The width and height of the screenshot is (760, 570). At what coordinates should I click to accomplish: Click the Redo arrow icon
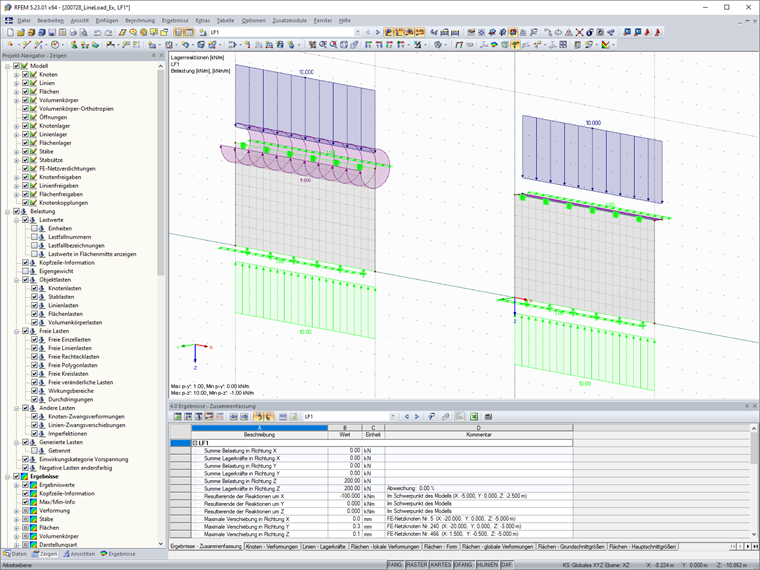point(108,32)
